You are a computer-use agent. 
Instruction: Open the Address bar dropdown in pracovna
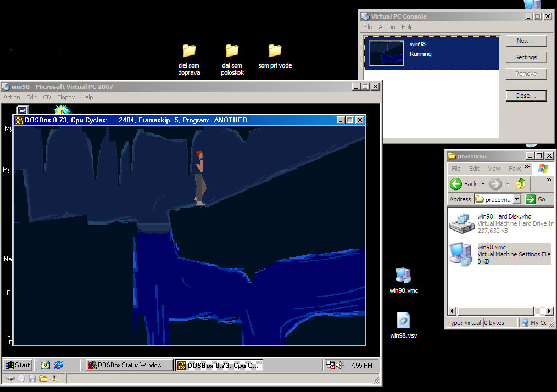click(516, 199)
